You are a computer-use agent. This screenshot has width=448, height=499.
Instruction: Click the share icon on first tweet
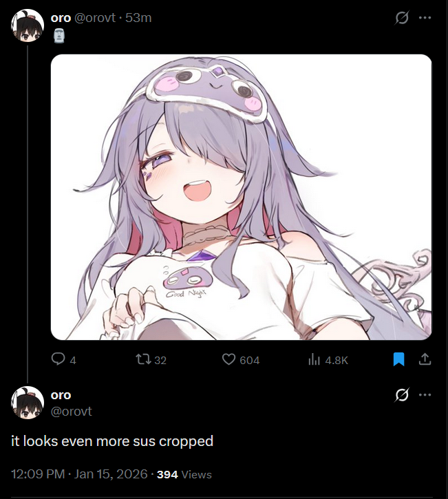click(x=425, y=359)
